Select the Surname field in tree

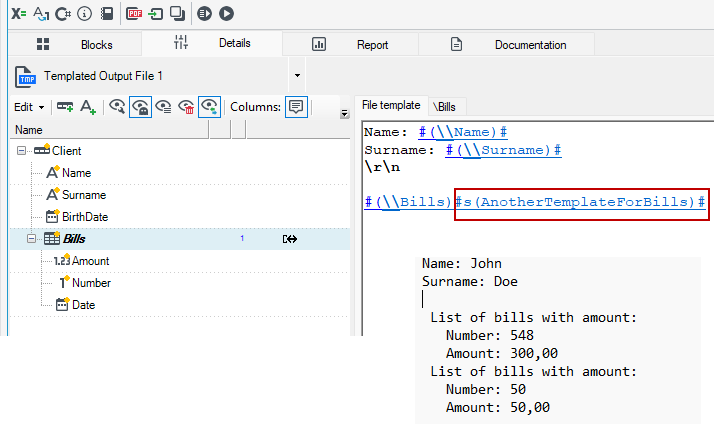coord(84,195)
